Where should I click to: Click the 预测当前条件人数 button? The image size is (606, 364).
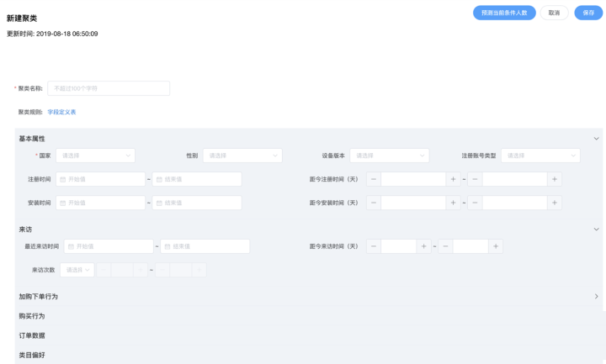point(504,13)
